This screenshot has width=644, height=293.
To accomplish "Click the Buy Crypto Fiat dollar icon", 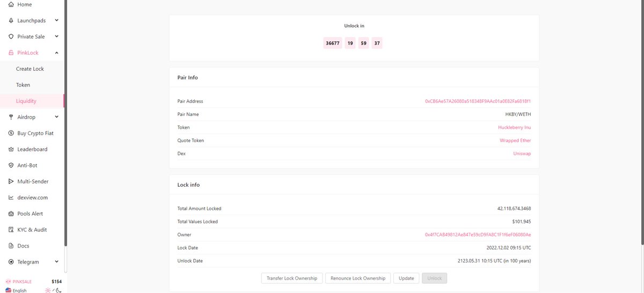I will [11, 133].
